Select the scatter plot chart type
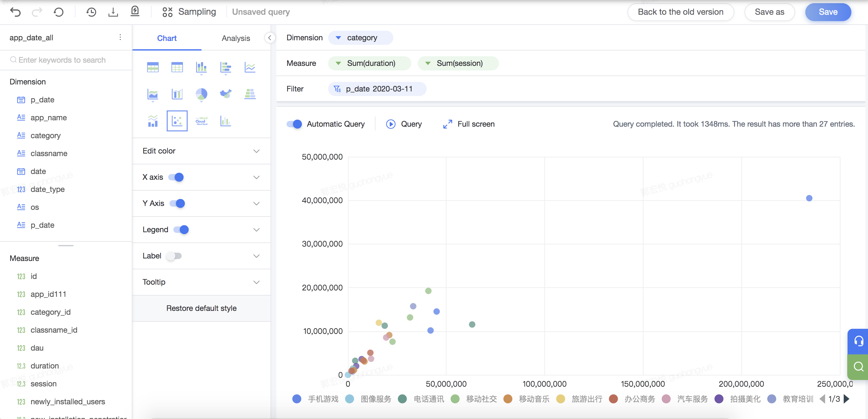The image size is (868, 419). [x=177, y=121]
